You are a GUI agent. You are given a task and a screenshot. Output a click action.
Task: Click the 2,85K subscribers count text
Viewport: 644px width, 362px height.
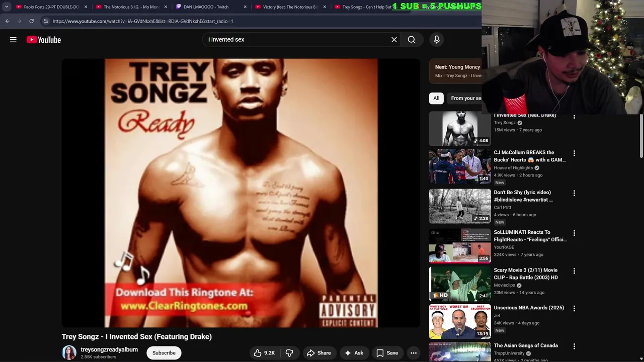[99, 357]
